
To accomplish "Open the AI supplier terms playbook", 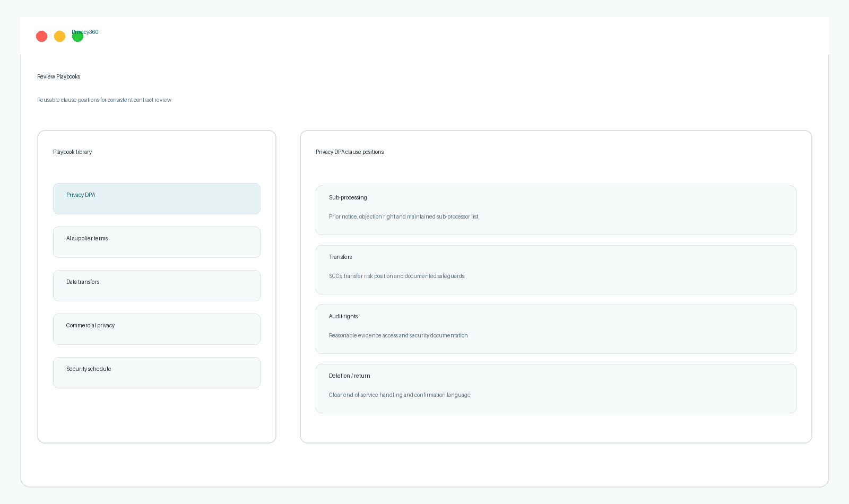I will point(157,242).
